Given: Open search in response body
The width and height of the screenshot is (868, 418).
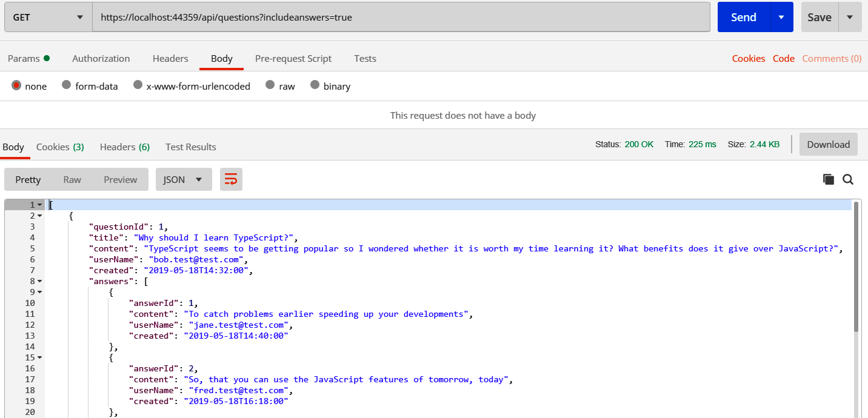Looking at the screenshot, I should (x=848, y=179).
